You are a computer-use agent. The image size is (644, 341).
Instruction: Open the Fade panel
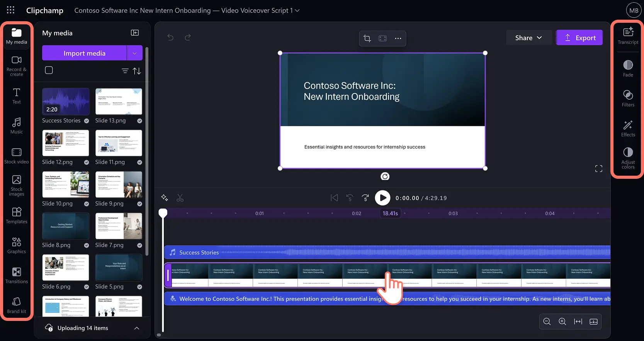(628, 68)
